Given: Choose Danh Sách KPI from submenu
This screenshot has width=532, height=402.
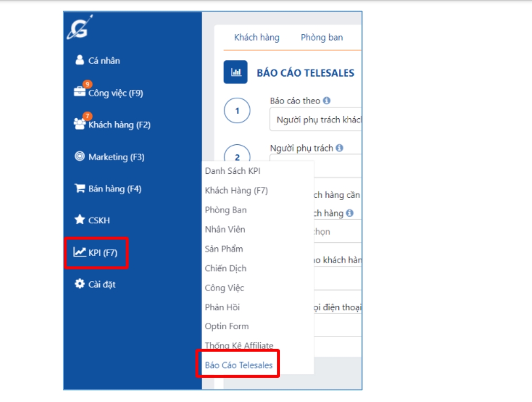Looking at the screenshot, I should pos(232,171).
